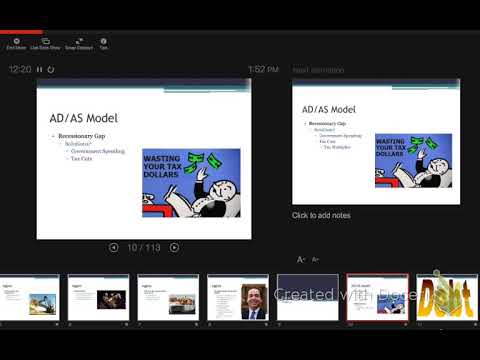Click the End Show button
This screenshot has width=480, height=360.
(x=16, y=44)
